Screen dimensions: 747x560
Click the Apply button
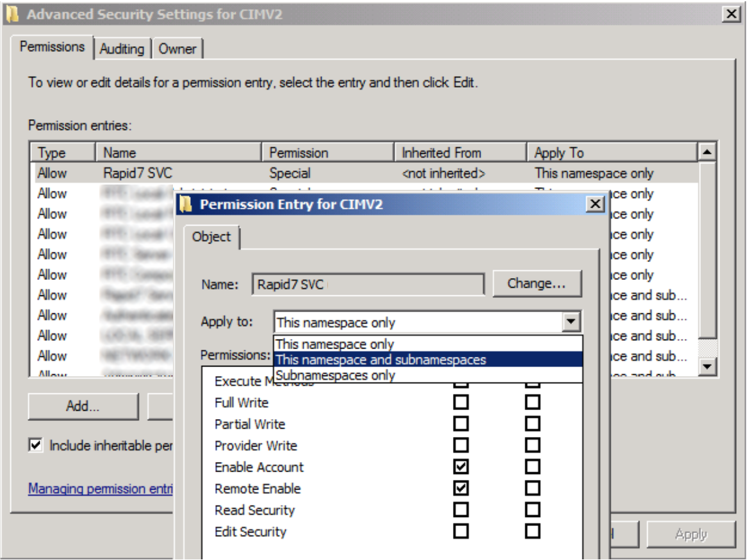coord(691,534)
